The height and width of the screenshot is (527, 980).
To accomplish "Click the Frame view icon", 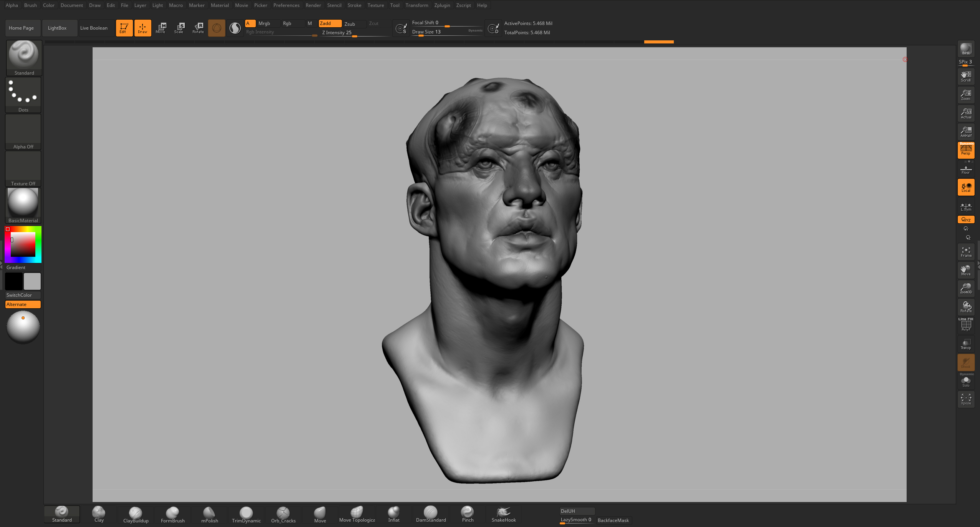I will point(966,252).
